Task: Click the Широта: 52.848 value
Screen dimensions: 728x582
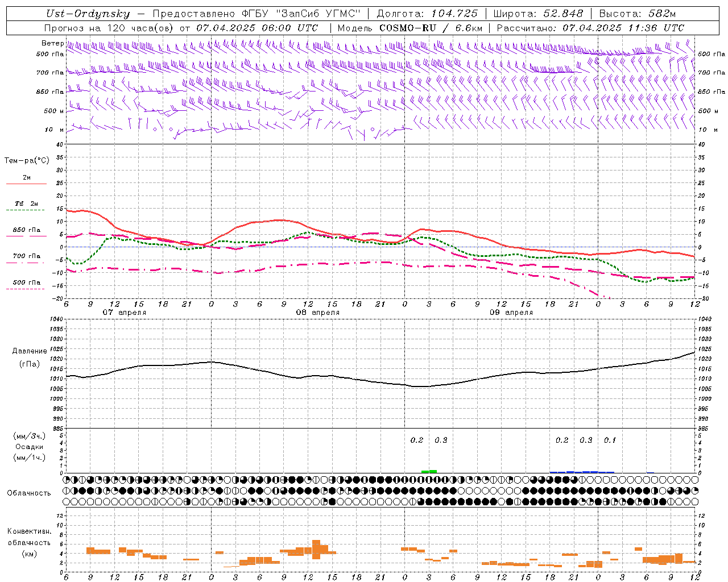Action: [538, 14]
